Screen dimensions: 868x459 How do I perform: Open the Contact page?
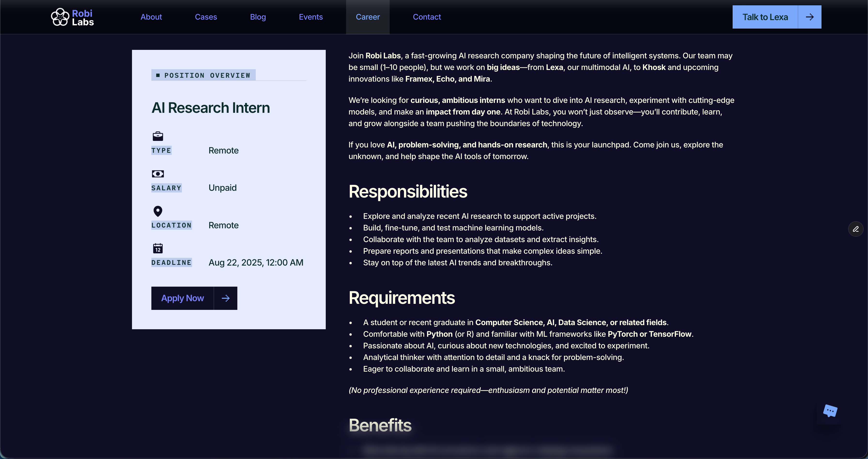pyautogui.click(x=426, y=17)
